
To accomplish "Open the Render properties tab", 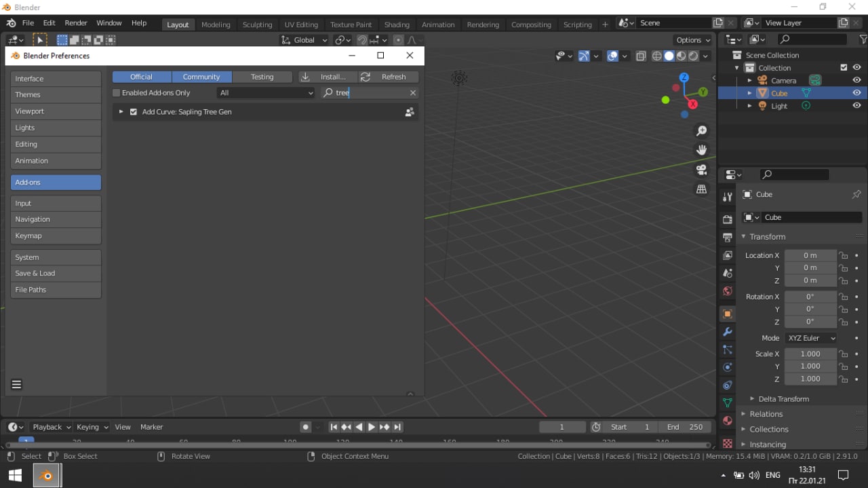I will [727, 220].
